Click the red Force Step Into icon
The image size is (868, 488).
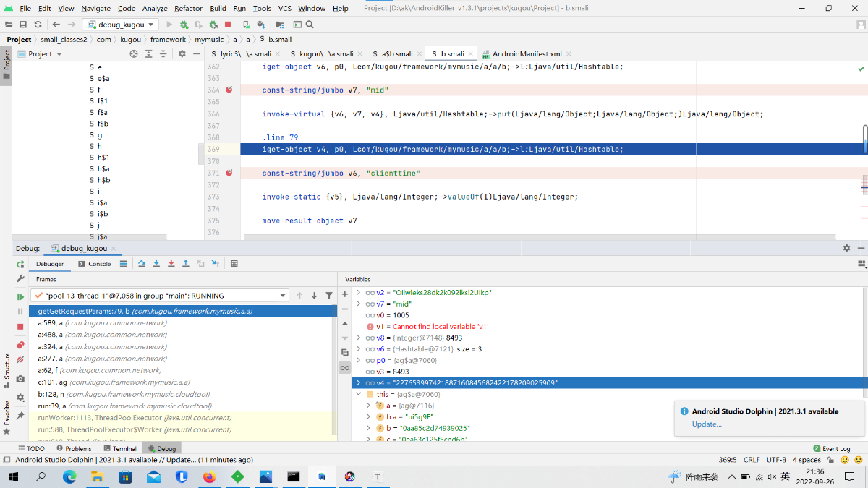pos(171,264)
